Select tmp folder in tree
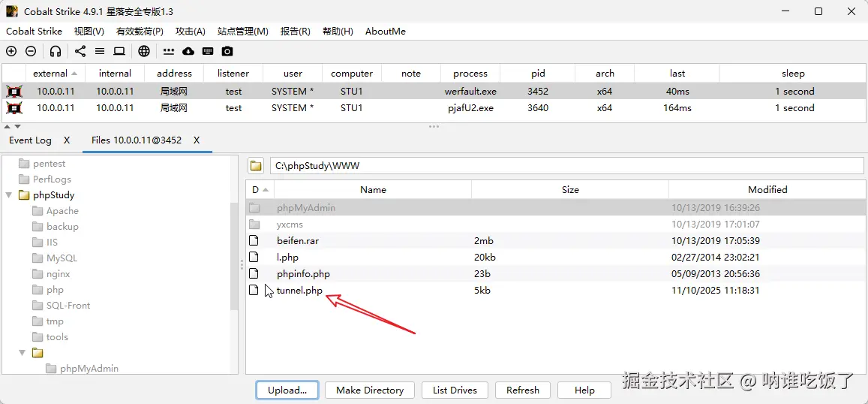The width and height of the screenshot is (868, 404). [x=55, y=321]
